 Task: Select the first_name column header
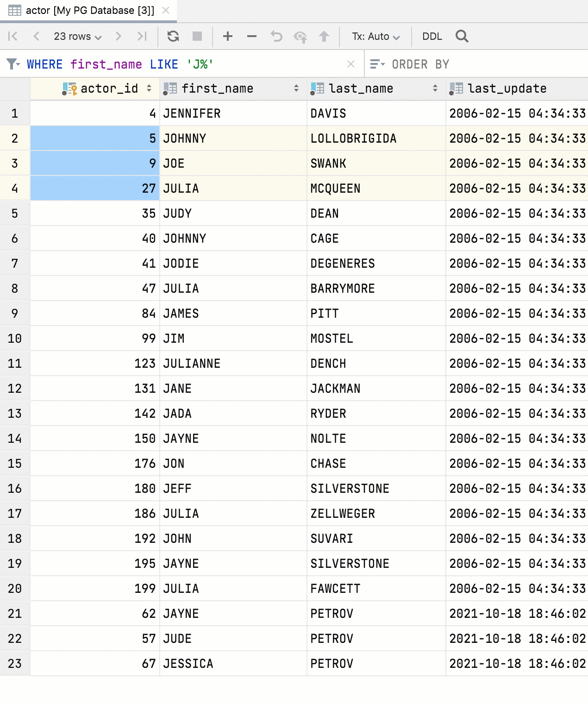[233, 88]
